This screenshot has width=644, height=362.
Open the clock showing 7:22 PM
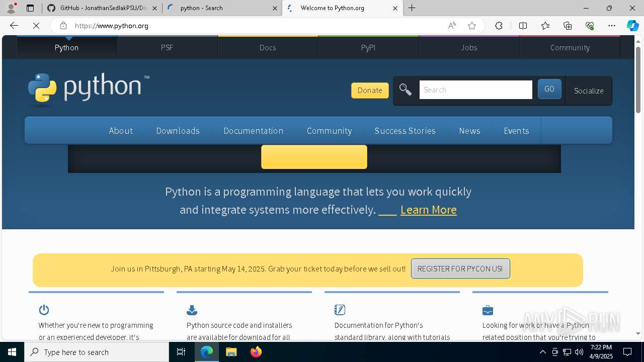tap(601, 352)
